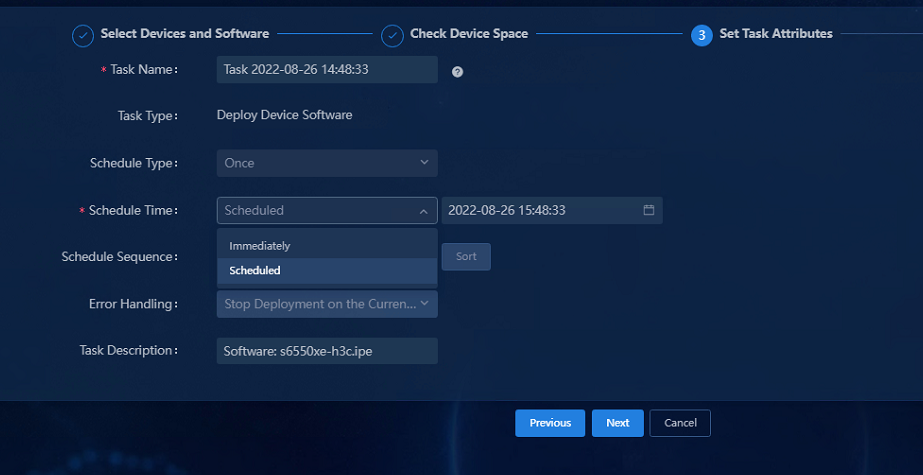The width and height of the screenshot is (923, 475).
Task: Click into the Task Name input field
Action: tap(327, 69)
